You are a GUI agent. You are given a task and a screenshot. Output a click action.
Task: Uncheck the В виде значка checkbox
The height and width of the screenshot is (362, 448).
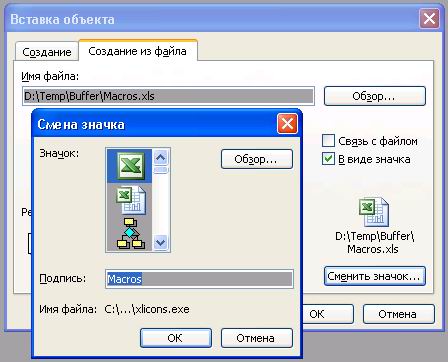(x=328, y=159)
